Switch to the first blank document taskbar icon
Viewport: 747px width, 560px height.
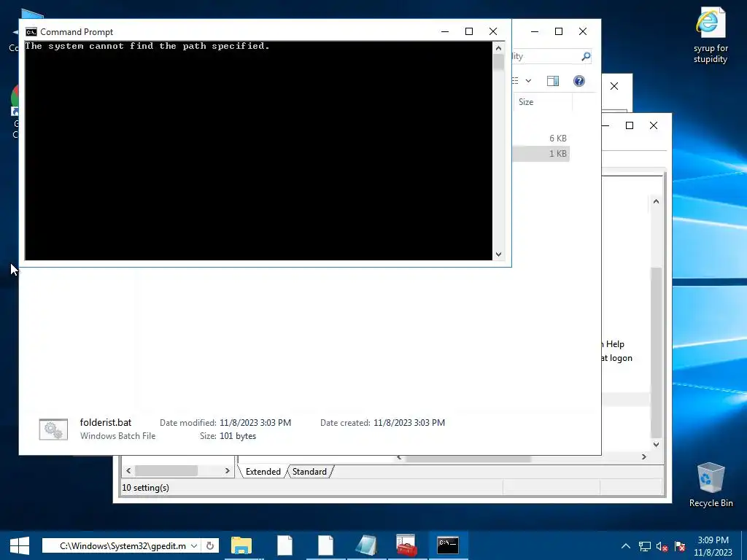click(x=285, y=545)
